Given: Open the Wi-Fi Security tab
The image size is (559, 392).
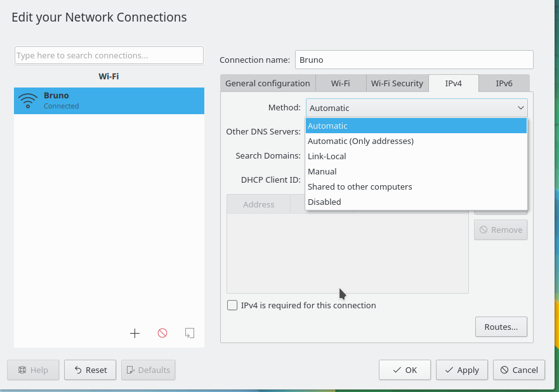Looking at the screenshot, I should (x=397, y=83).
